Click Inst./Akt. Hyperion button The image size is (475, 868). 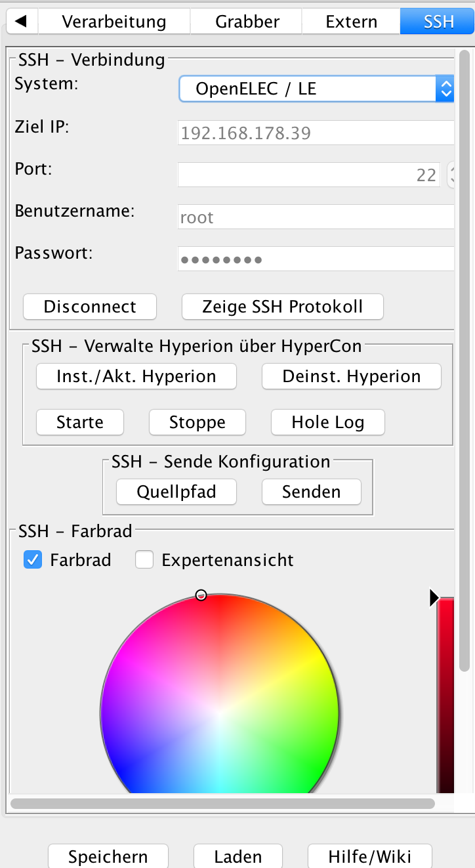pyautogui.click(x=136, y=376)
